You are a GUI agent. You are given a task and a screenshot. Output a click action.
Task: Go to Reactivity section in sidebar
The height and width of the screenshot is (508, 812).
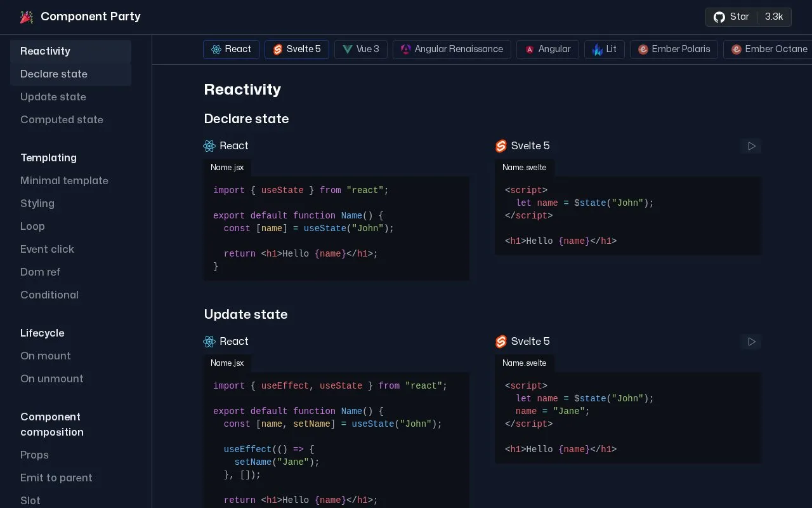click(x=70, y=51)
